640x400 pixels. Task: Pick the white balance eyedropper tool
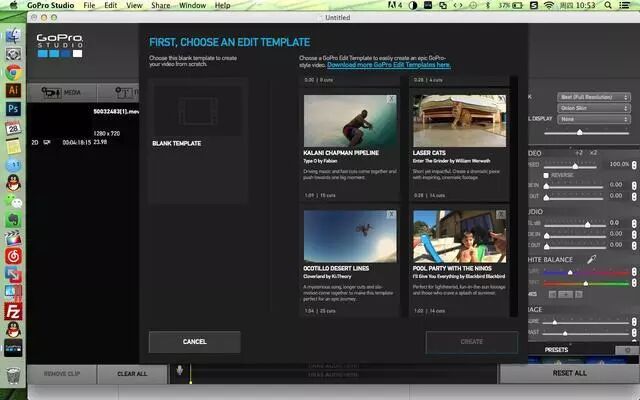591,259
